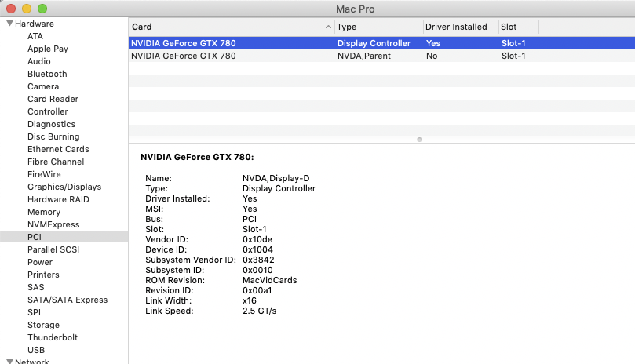
Task: Show Ethernet Cards information
Action: pyautogui.click(x=58, y=149)
